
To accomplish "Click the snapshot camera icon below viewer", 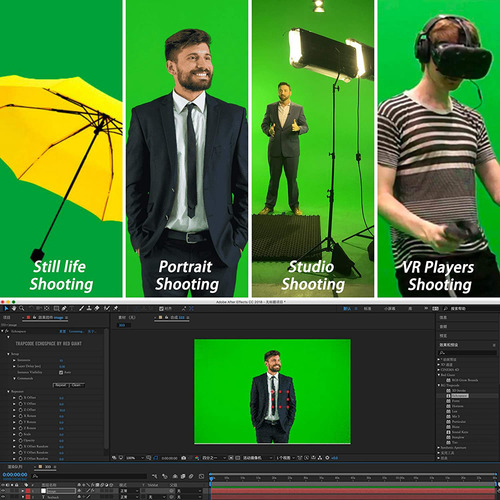I will coord(183,458).
